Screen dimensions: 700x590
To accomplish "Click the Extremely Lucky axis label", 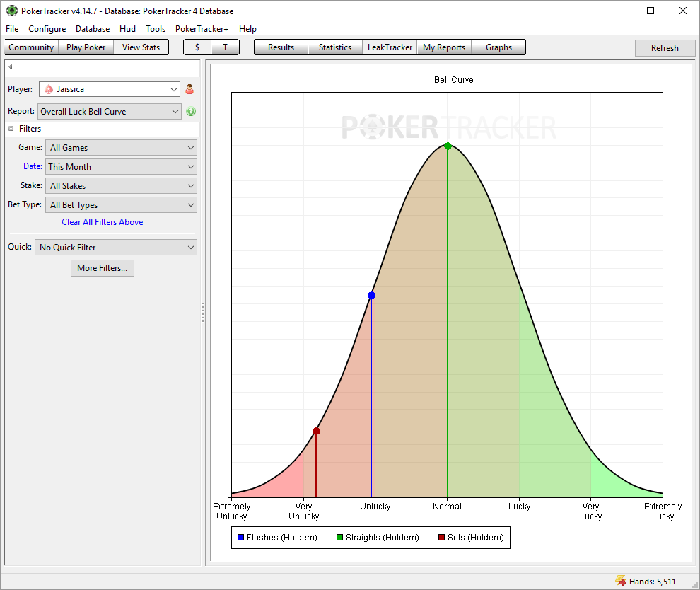I will [663, 511].
